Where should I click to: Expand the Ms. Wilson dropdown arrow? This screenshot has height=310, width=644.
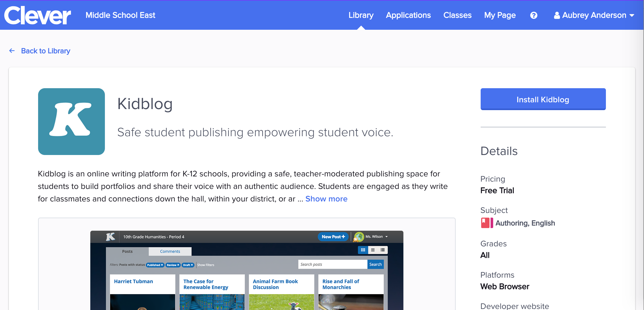(x=386, y=237)
